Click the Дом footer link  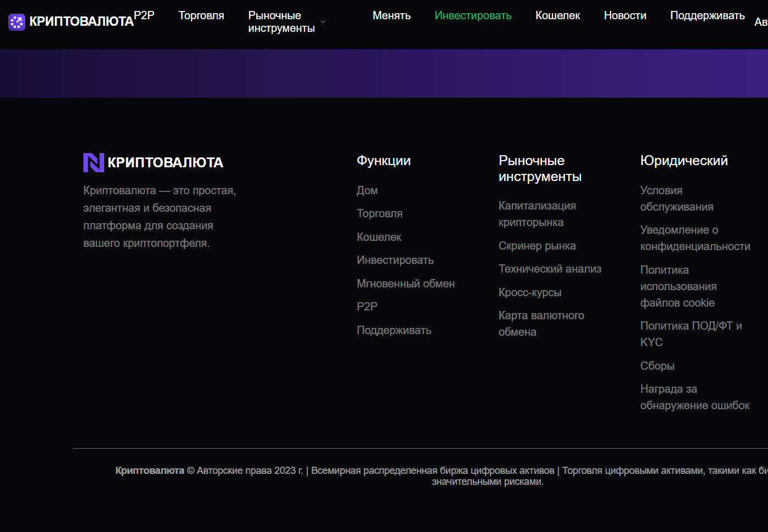(x=367, y=190)
